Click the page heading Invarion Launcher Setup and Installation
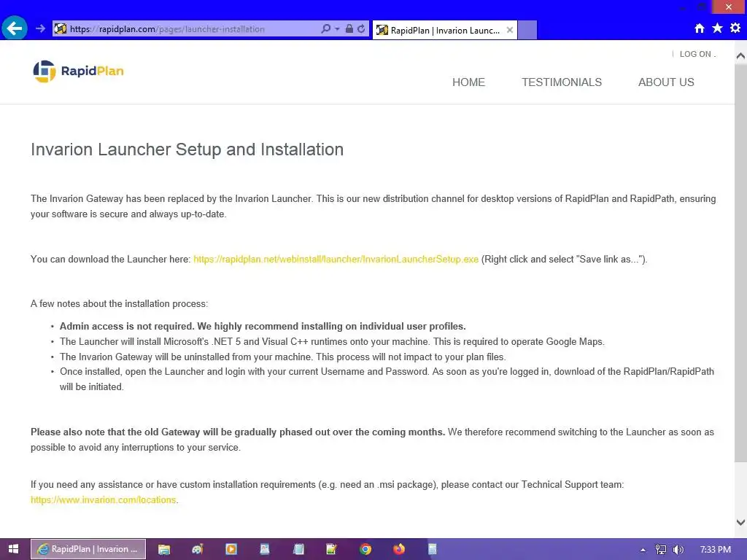The height and width of the screenshot is (560, 747). [x=187, y=149]
